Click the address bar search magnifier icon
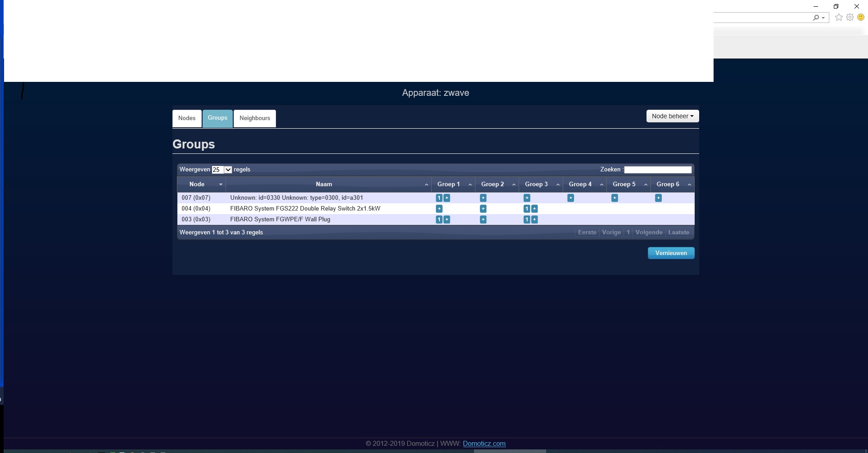This screenshot has height=453, width=868. click(x=816, y=18)
